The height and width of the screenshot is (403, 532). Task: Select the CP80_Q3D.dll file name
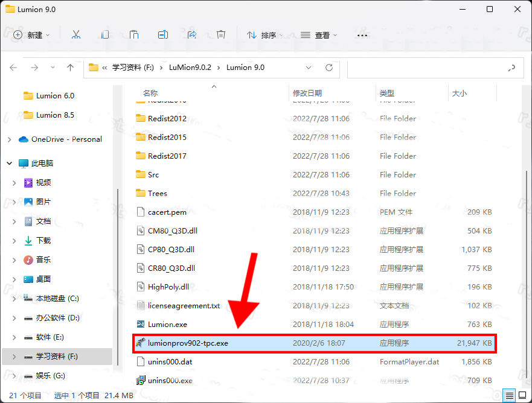171,249
